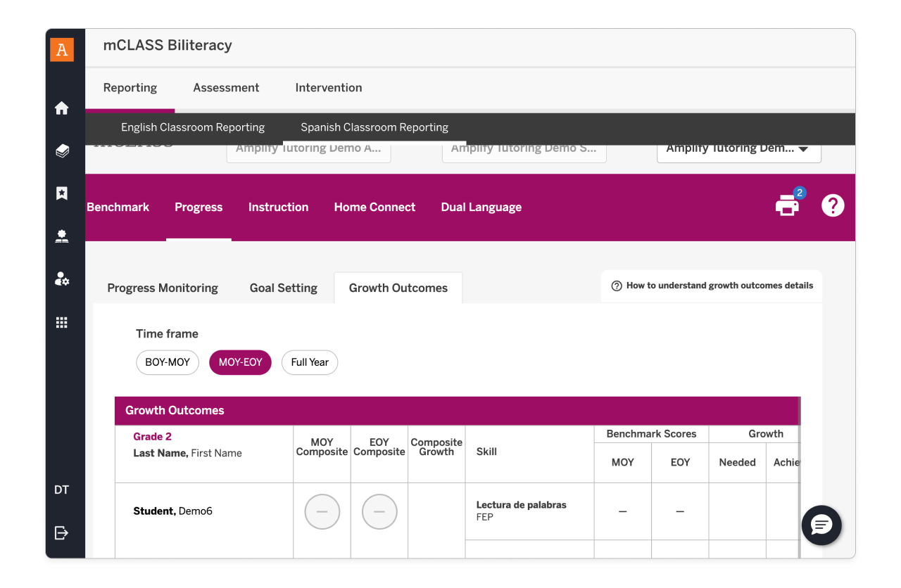Select the BOY-MOY time frame
Image resolution: width=901 pixels, height=588 pixels.
(x=168, y=362)
